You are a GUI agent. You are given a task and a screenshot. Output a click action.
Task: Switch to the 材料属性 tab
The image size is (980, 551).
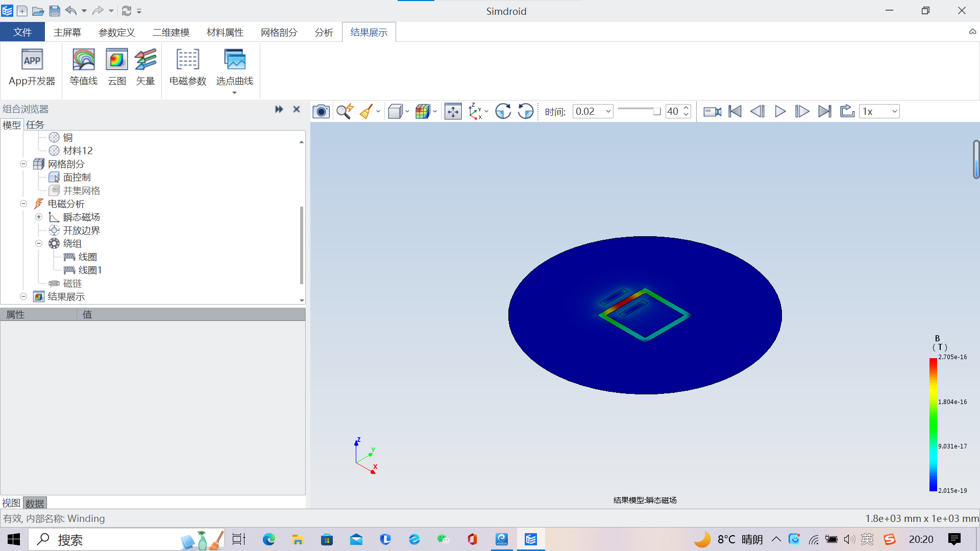click(225, 32)
